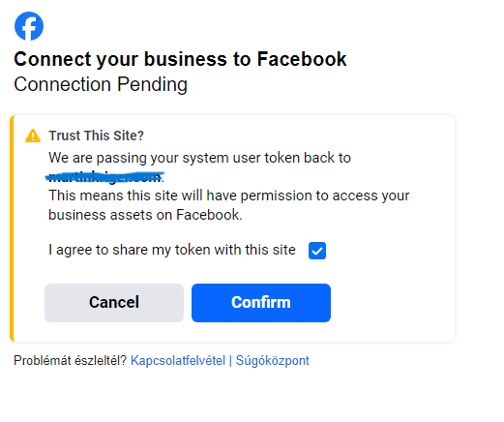Click the 'Connection Pending' status text
This screenshot has height=422, width=504.
coord(101,84)
